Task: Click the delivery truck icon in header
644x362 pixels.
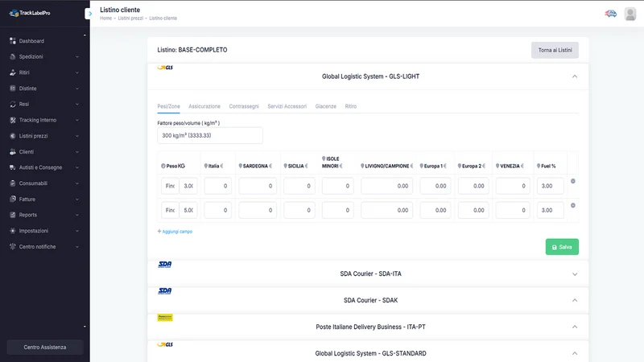Action: coord(611,14)
